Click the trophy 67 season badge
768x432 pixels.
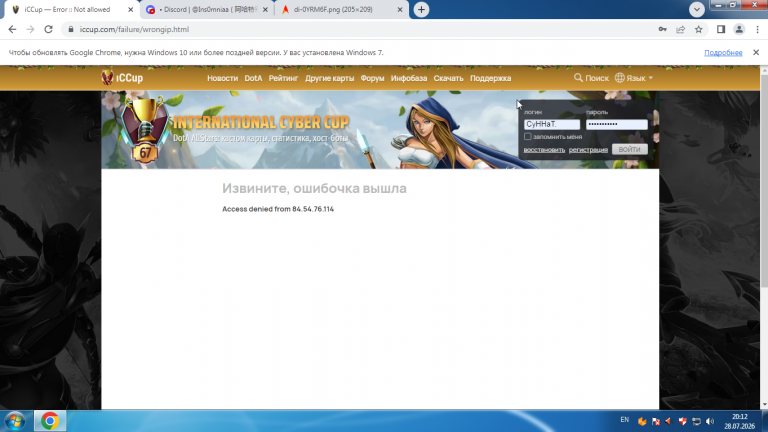tap(145, 129)
